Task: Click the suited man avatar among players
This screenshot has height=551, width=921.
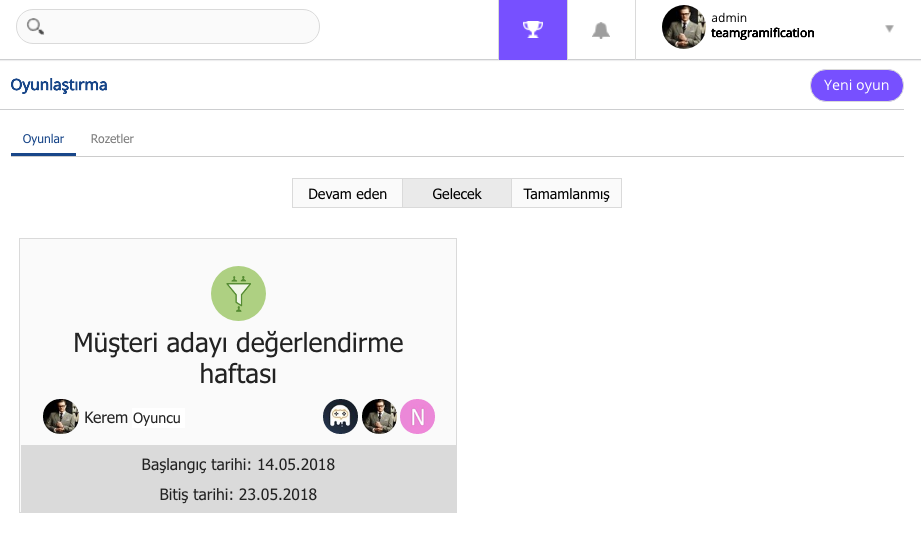Action: (x=379, y=416)
